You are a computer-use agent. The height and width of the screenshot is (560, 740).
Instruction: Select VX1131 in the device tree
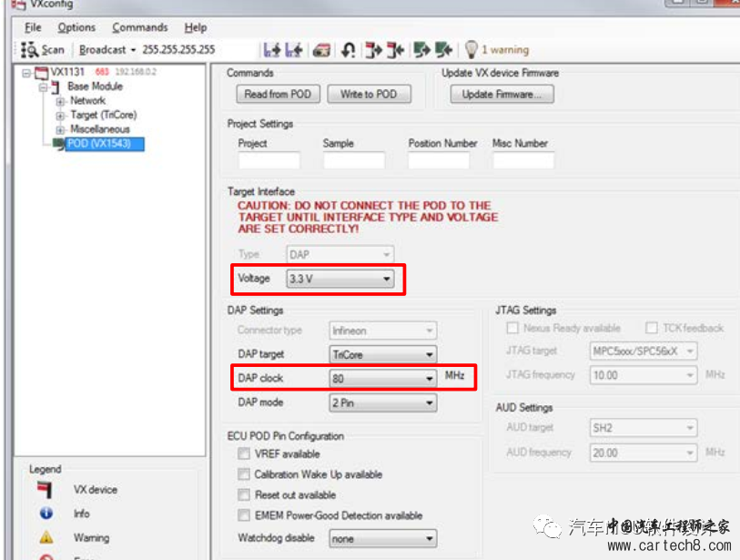pyautogui.click(x=67, y=72)
